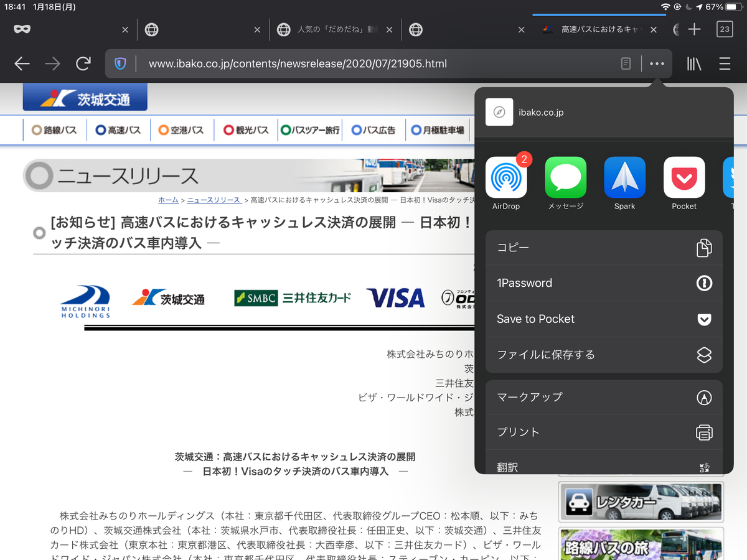The width and height of the screenshot is (747, 560).
Task: Click the SMBC 三井住友カード logo
Action: pyautogui.click(x=293, y=298)
